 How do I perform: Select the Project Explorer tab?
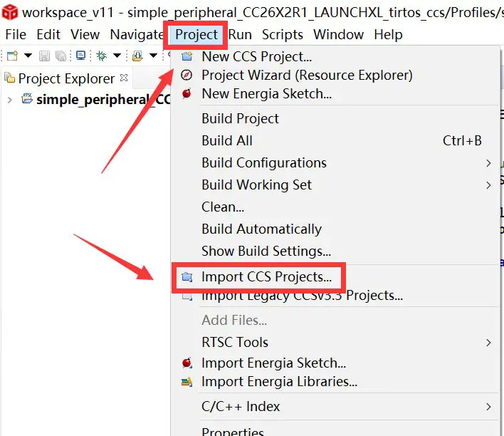pos(65,78)
